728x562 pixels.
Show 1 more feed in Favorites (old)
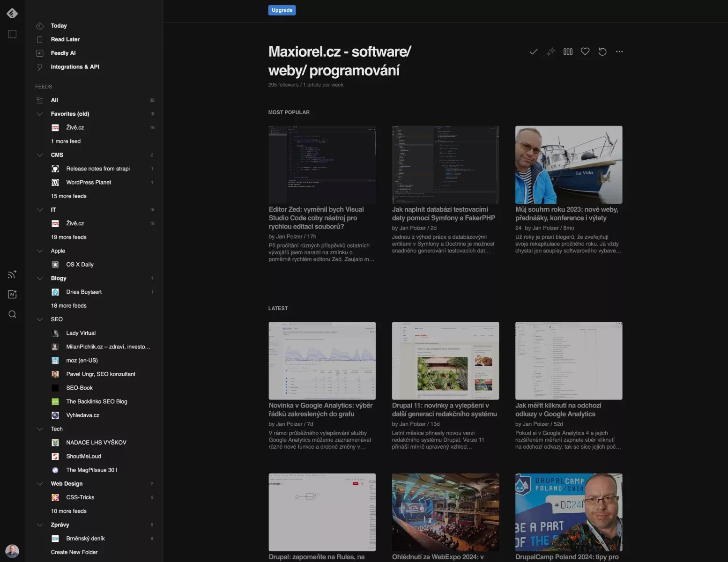(x=66, y=141)
